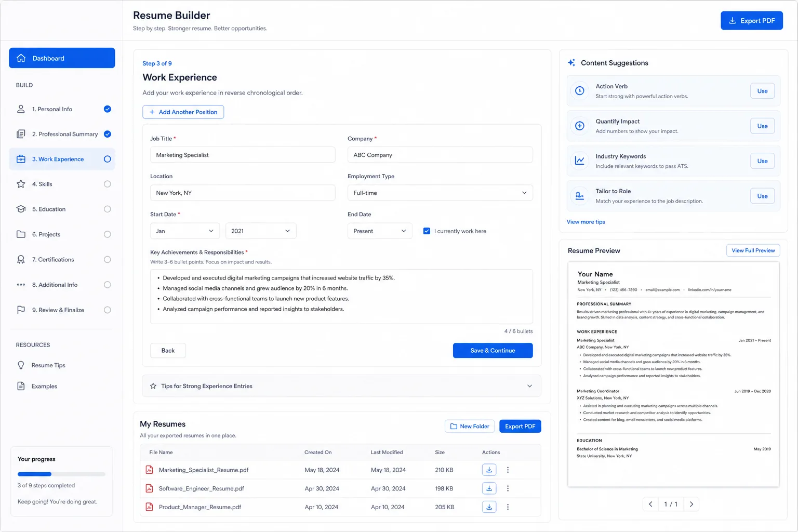The width and height of the screenshot is (798, 532).
Task: Open the Employment Type dropdown
Action: [440, 193]
